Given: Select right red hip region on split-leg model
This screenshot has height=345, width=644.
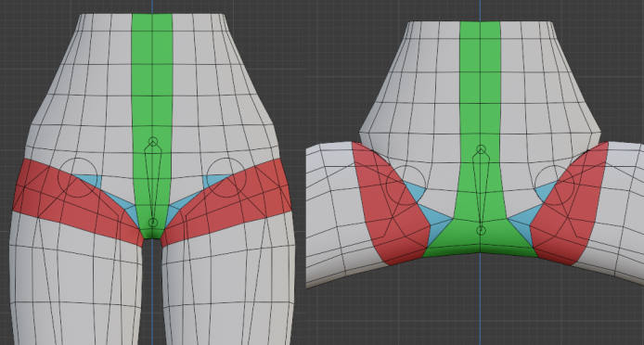Looking at the screenshot, I should (x=569, y=205).
